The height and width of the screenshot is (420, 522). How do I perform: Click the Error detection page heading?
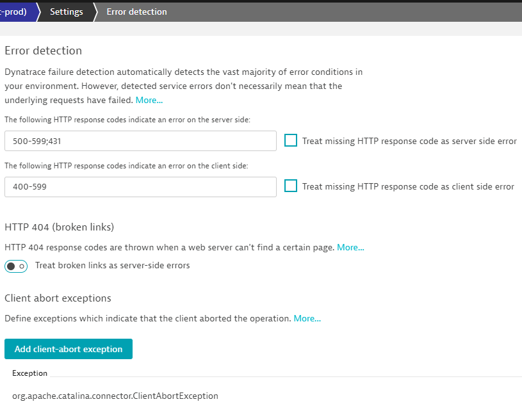click(43, 51)
